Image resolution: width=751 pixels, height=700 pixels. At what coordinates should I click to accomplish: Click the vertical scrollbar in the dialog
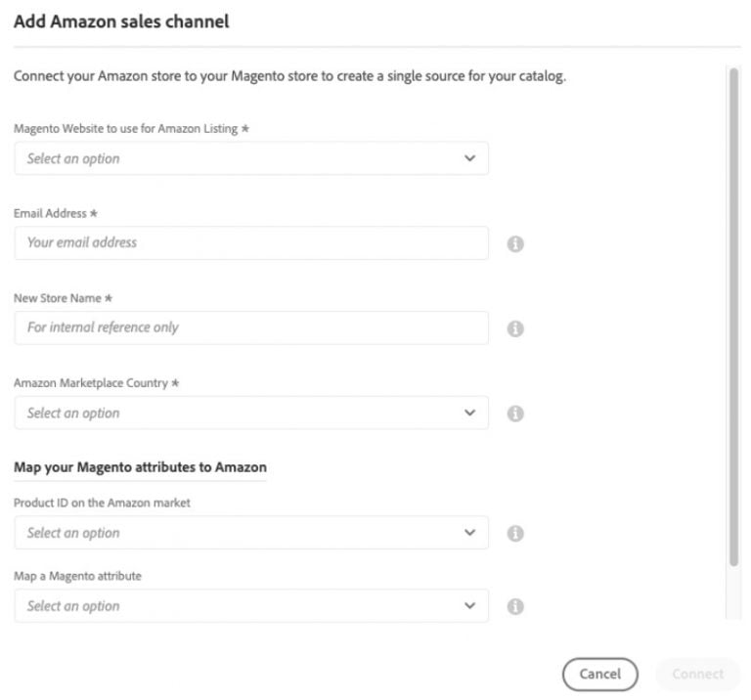(733, 317)
